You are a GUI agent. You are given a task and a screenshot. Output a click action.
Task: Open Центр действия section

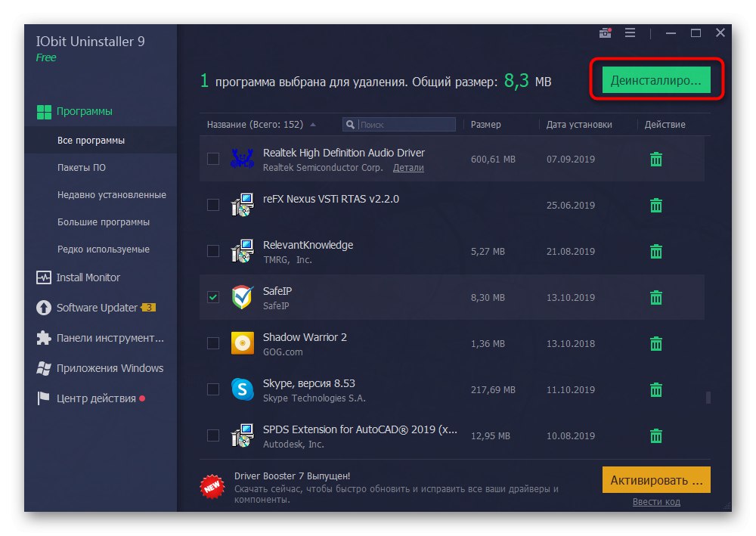(x=97, y=398)
